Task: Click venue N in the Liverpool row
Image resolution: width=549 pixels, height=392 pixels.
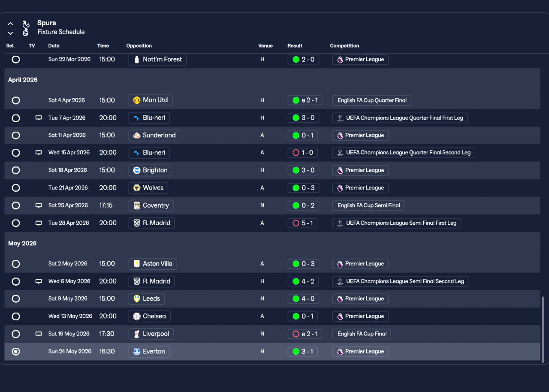Action: pyautogui.click(x=262, y=334)
